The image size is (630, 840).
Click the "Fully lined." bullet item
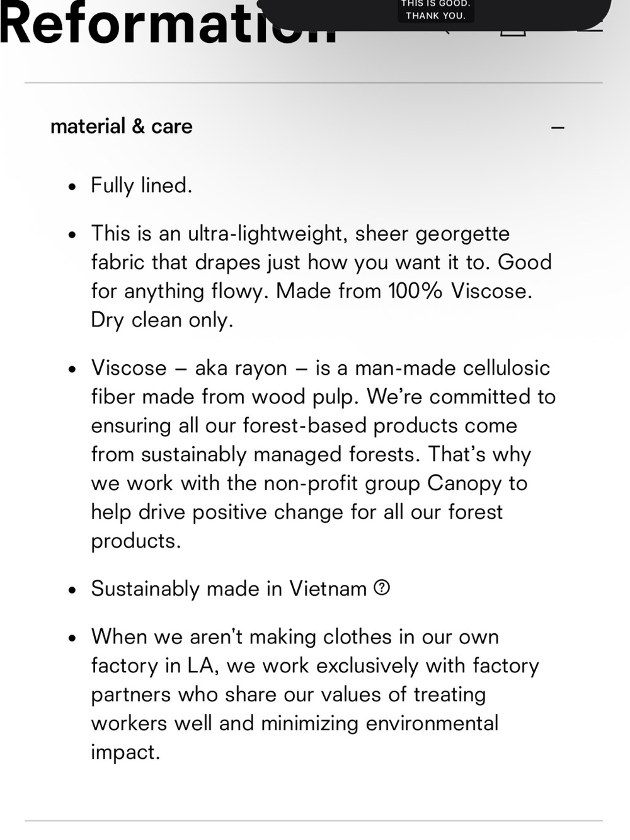point(142,185)
